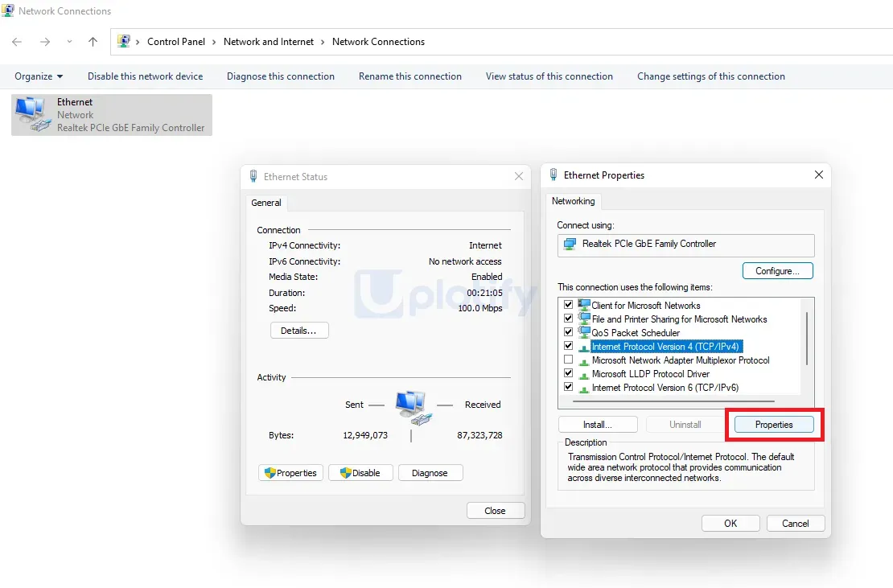This screenshot has height=588, width=893.
Task: Open Properties in Ethernet Status dialog
Action: (x=291, y=473)
